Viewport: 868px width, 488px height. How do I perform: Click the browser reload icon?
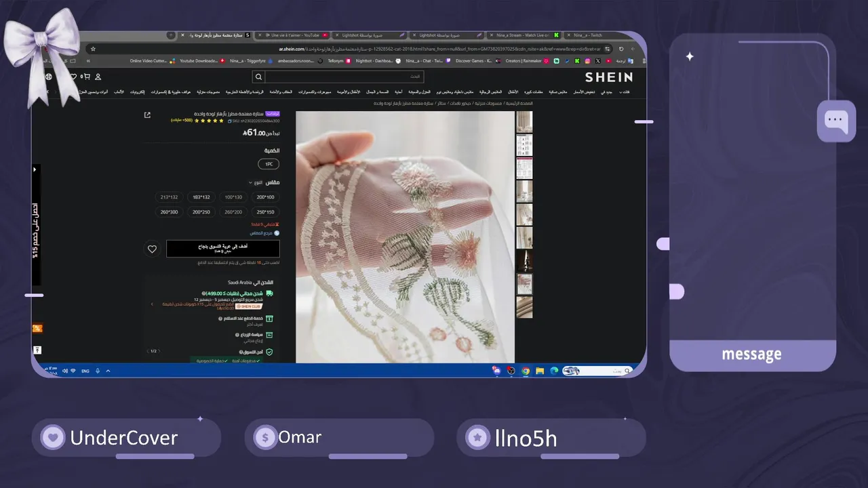[x=621, y=49]
